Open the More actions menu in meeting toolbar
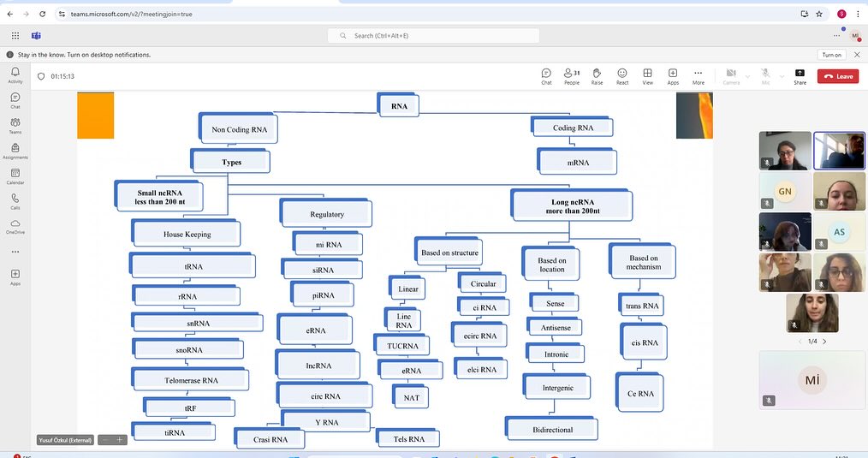The image size is (868, 458). pos(699,76)
